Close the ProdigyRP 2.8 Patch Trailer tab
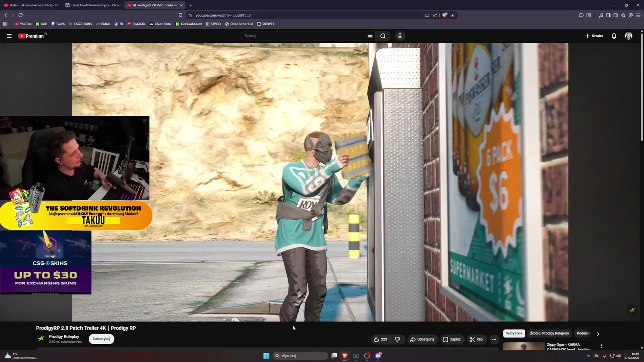Viewport: 644px width, 362px height. pos(181,5)
